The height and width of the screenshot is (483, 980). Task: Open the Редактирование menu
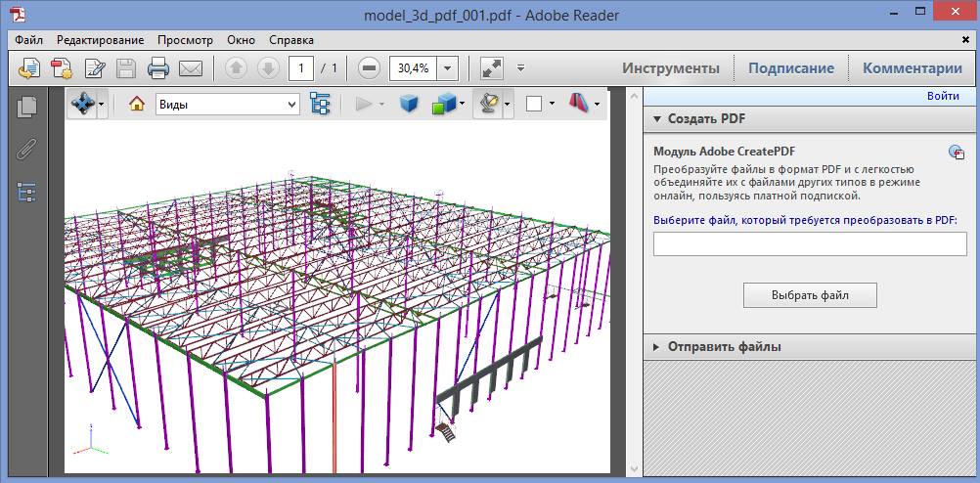point(100,40)
